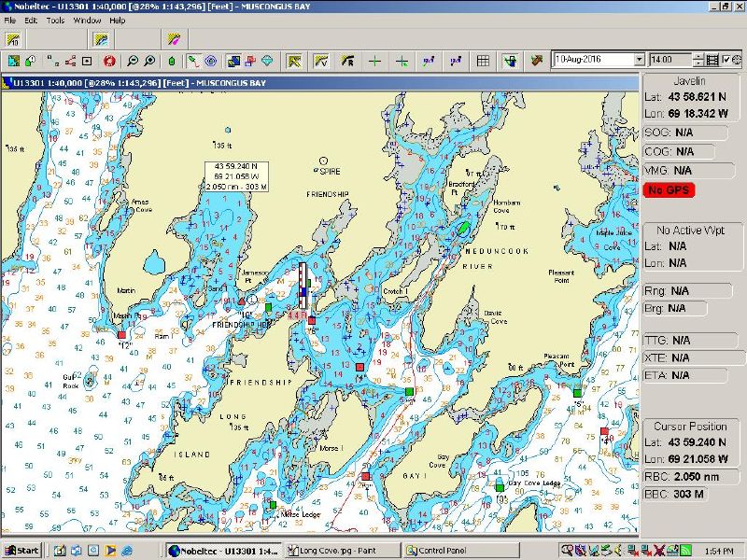Click the zoom out magnifier icon
The height and width of the screenshot is (560, 747).
[133, 61]
